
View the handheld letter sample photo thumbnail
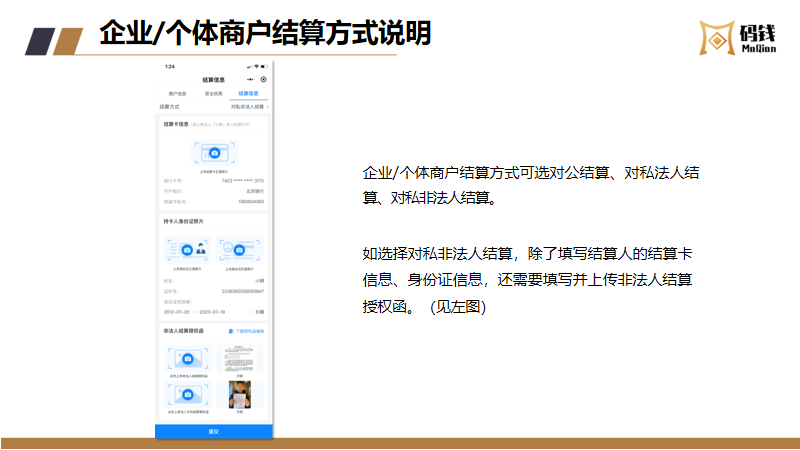coord(240,393)
